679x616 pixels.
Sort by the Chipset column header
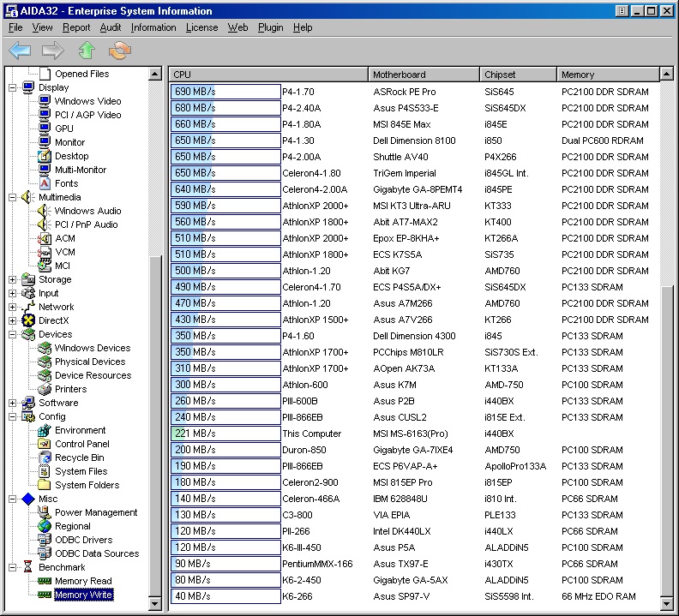pos(517,75)
